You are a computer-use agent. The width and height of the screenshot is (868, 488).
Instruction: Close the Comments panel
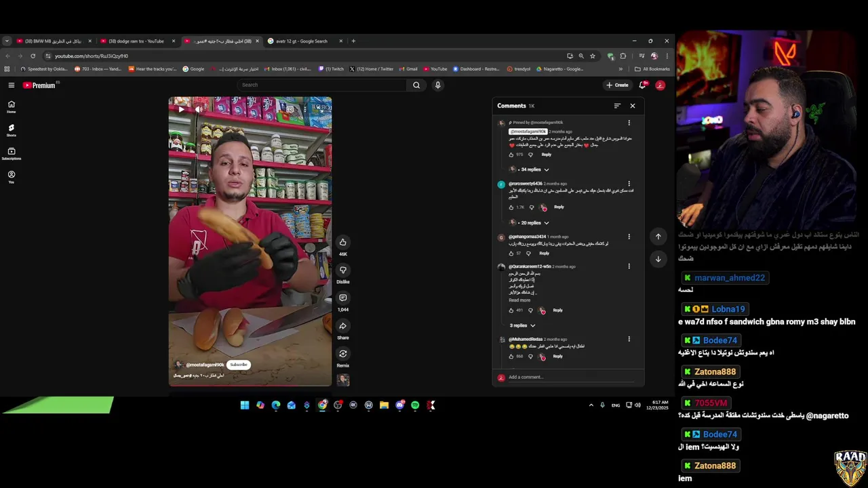coord(633,106)
